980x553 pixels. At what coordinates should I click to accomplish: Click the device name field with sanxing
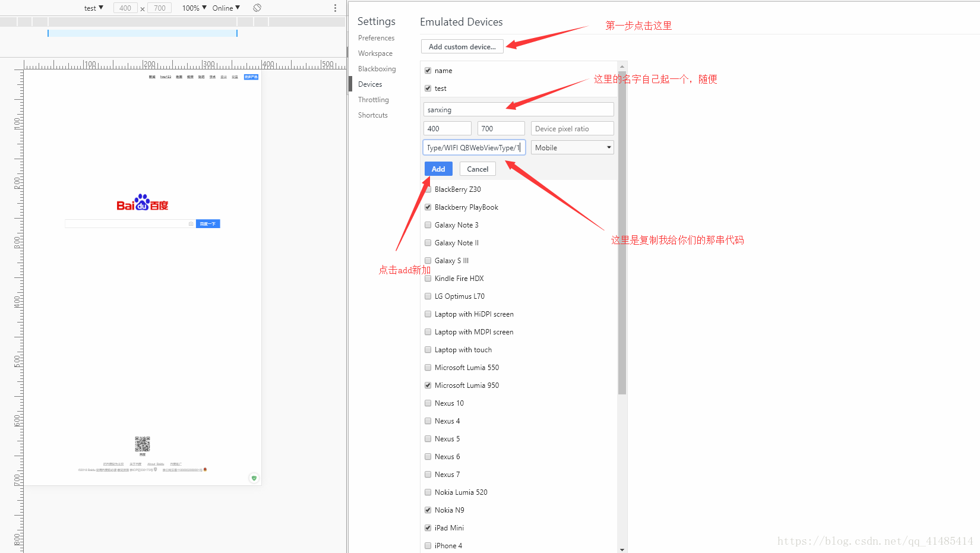519,109
